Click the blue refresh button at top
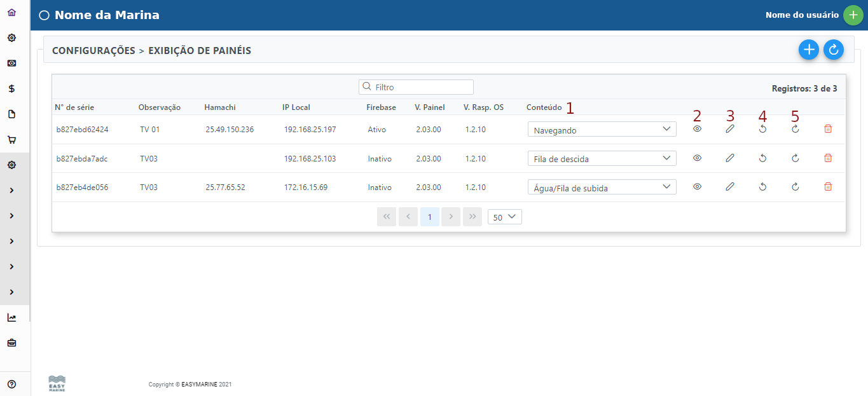Image resolution: width=868 pixels, height=396 pixels. tap(833, 50)
